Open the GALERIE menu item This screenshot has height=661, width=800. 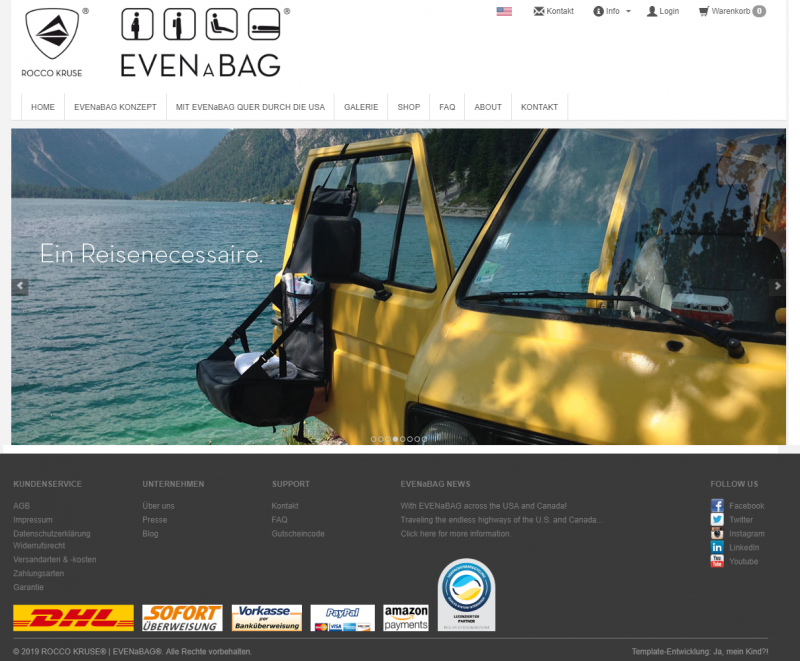point(361,107)
